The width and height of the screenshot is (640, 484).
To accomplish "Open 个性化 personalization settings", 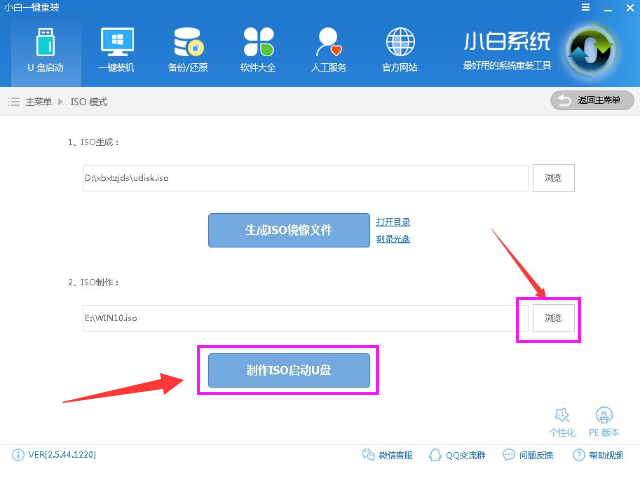I will [562, 422].
